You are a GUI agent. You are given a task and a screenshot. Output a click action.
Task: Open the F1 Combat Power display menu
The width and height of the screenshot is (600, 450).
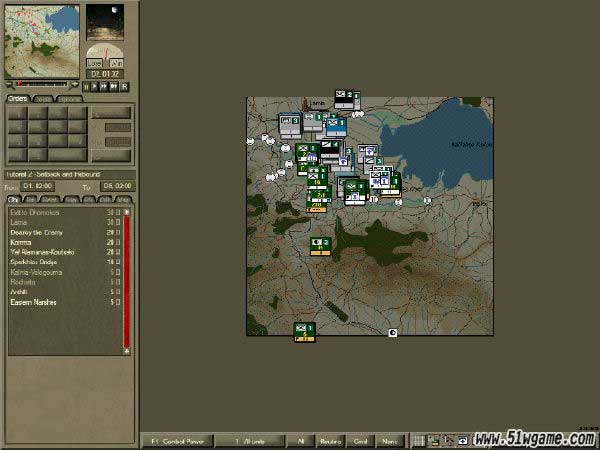coord(178,441)
